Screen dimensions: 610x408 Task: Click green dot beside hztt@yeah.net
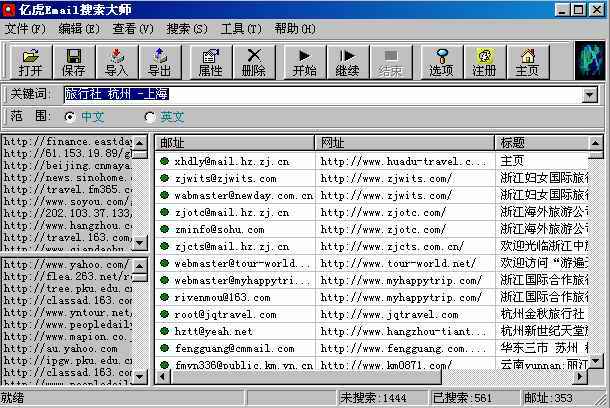pyautogui.click(x=165, y=331)
